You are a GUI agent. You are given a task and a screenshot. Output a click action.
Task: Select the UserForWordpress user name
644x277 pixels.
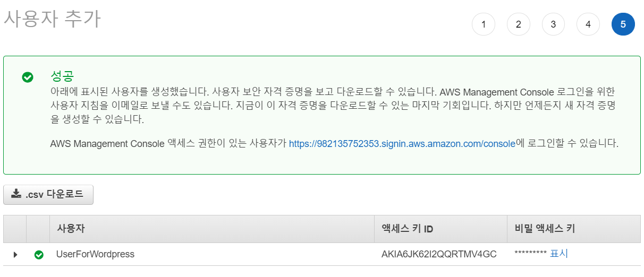(95, 254)
